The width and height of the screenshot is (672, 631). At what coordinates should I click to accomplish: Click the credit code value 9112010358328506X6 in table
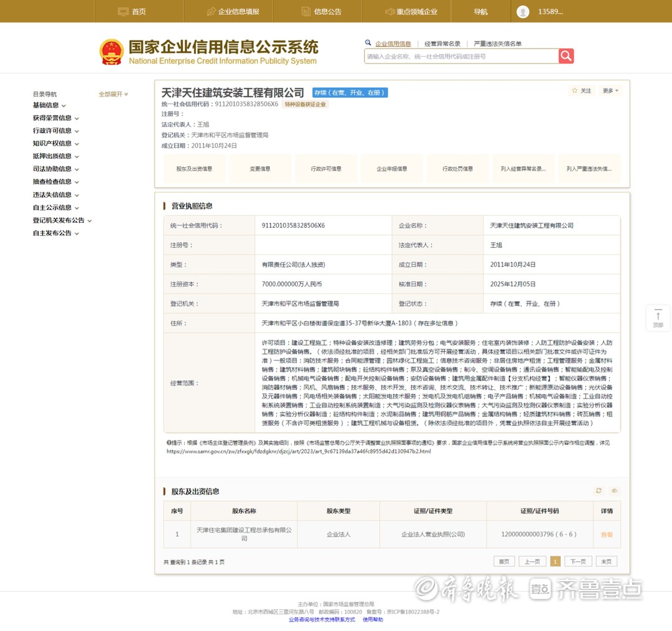click(293, 225)
